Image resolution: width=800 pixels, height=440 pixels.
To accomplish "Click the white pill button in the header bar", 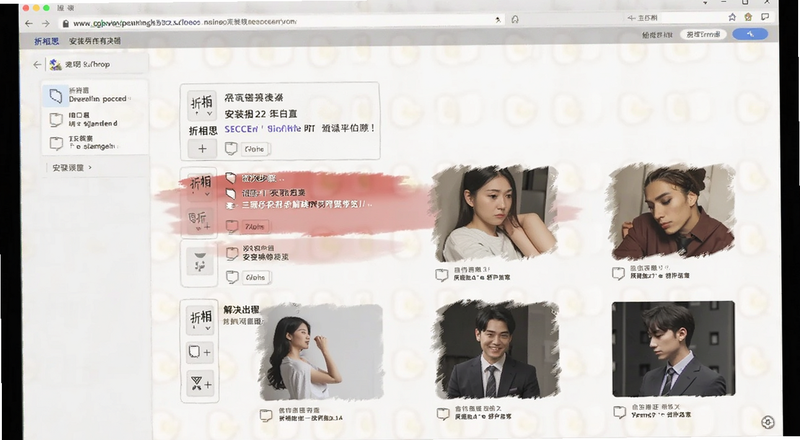I will pos(703,34).
